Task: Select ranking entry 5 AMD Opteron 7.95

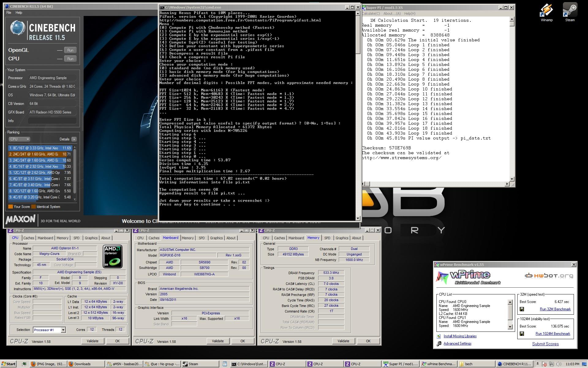Action: click(40, 173)
